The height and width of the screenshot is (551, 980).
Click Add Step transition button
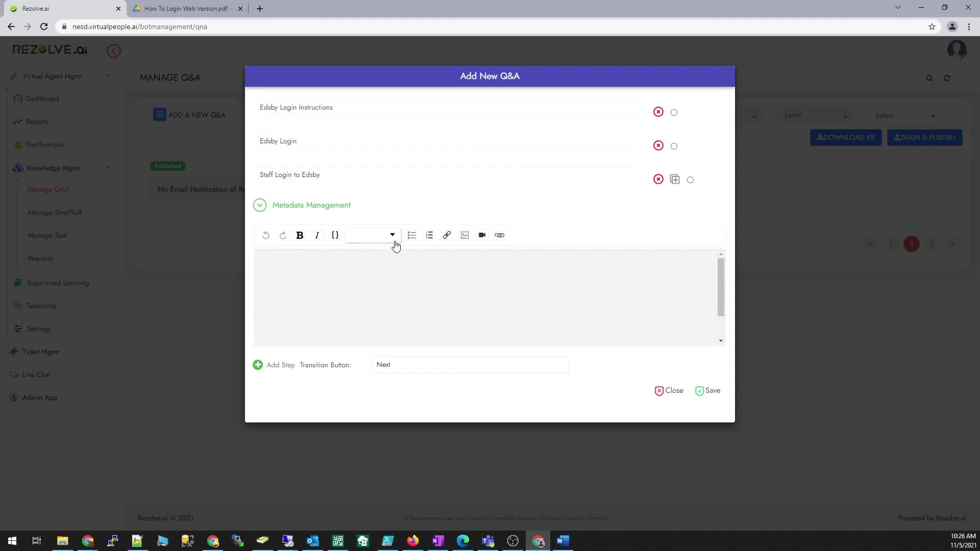coord(258,365)
